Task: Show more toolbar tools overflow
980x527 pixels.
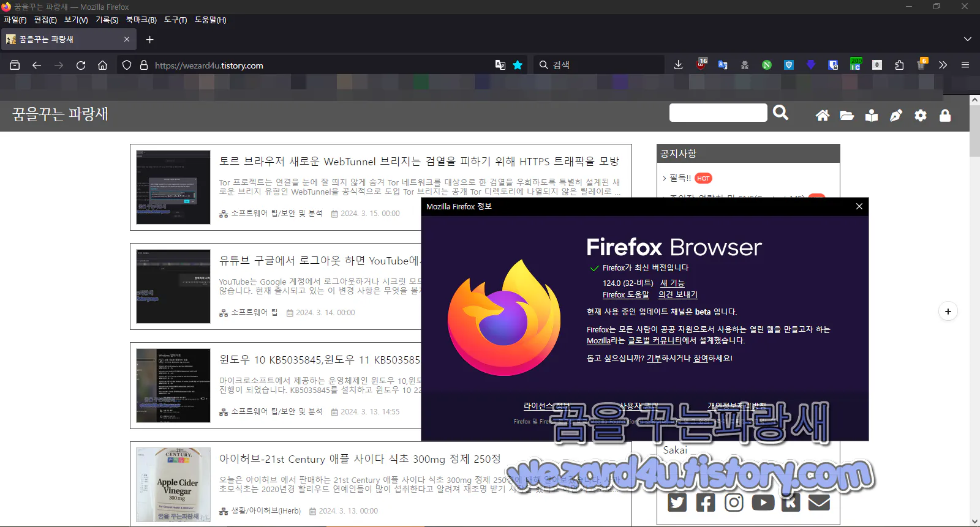Action: [x=943, y=65]
